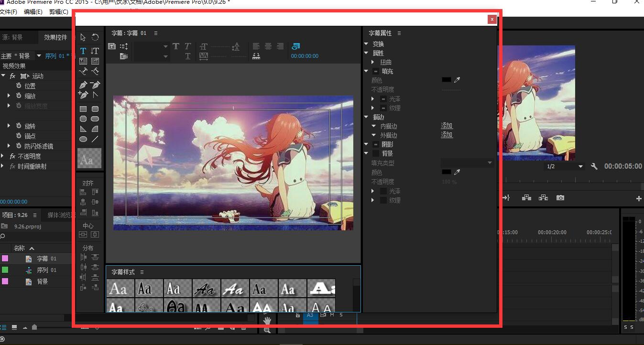Expand the 扭曲 section
Image resolution: width=644 pixels, height=345 pixels.
point(373,62)
